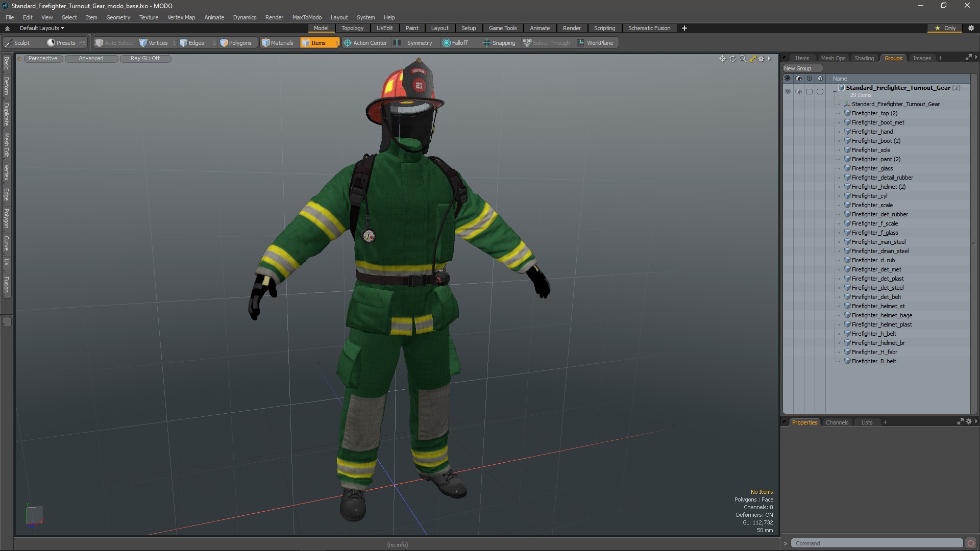The height and width of the screenshot is (551, 980).
Task: Open the Default Layouts dropdown
Action: tap(42, 28)
